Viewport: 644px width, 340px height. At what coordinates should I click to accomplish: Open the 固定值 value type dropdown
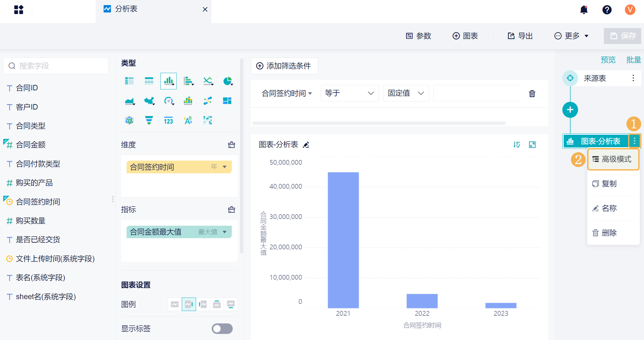click(406, 93)
